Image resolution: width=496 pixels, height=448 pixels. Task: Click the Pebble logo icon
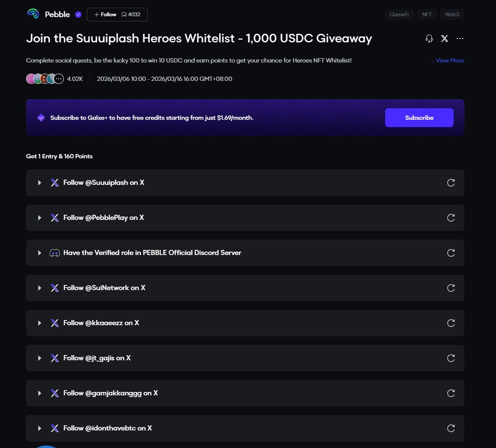33,14
